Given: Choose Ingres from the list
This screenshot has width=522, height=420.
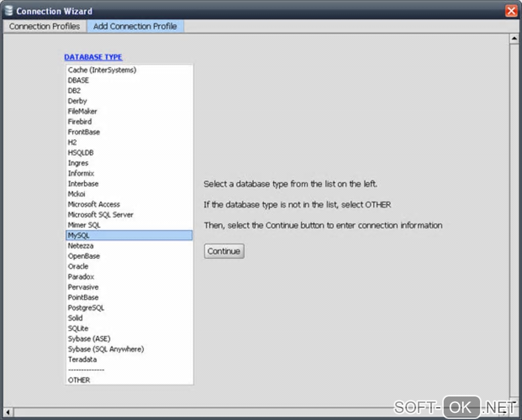Looking at the screenshot, I should point(129,163).
